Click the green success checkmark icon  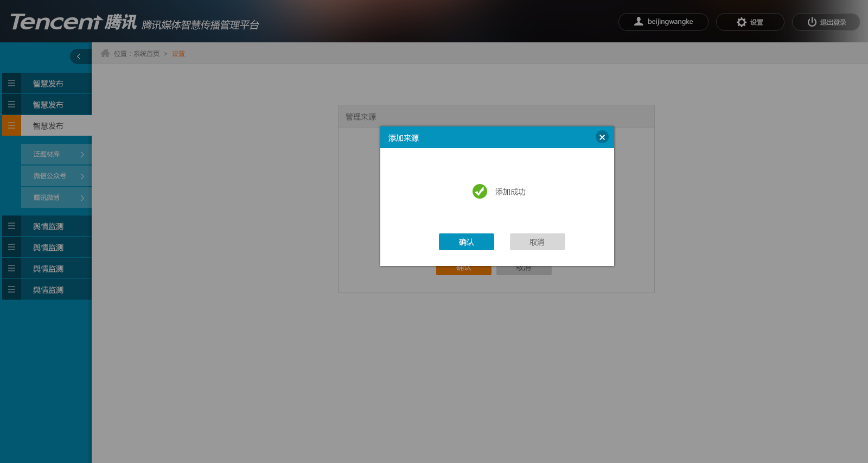(480, 192)
